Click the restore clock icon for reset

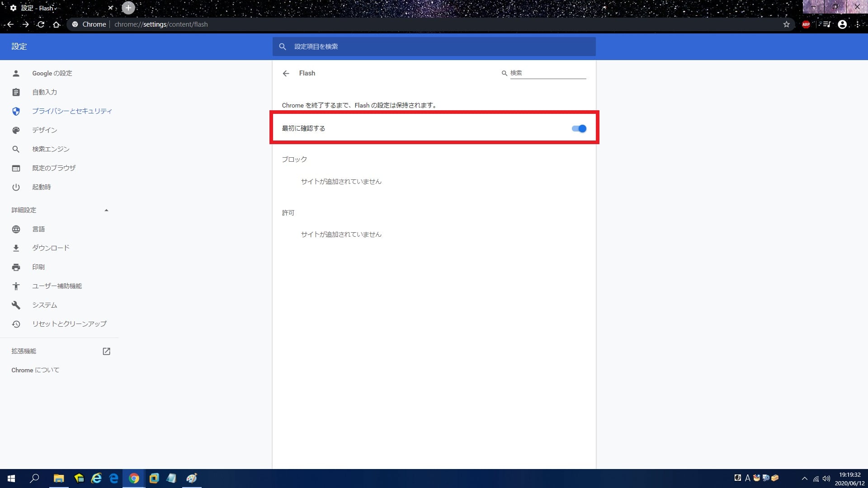point(16,324)
